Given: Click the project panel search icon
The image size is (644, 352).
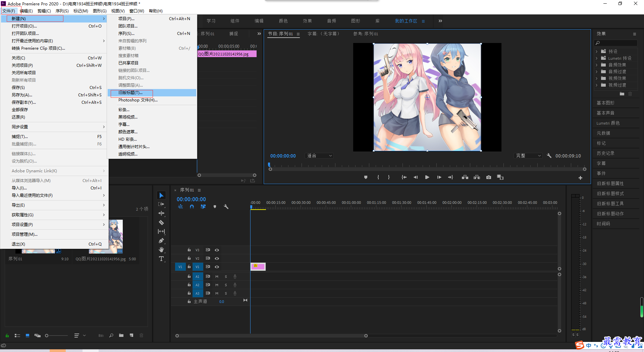Looking at the screenshot, I should tap(111, 335).
